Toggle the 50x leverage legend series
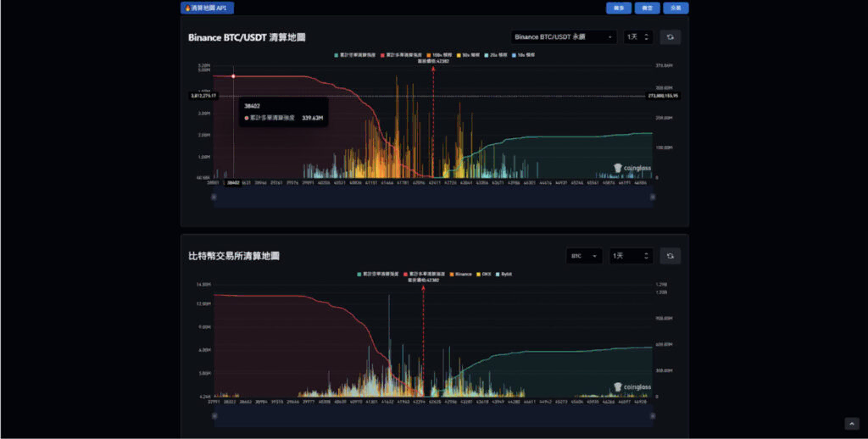Viewport: 868px width, 439px height. pyautogui.click(x=468, y=53)
